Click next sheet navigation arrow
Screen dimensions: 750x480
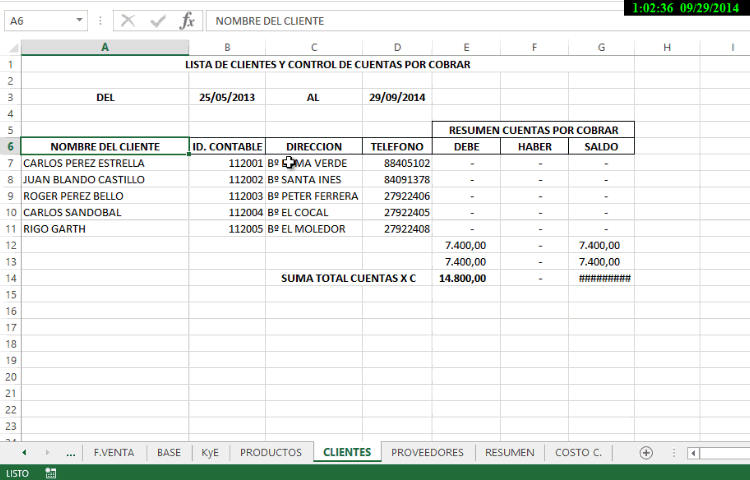[47, 452]
